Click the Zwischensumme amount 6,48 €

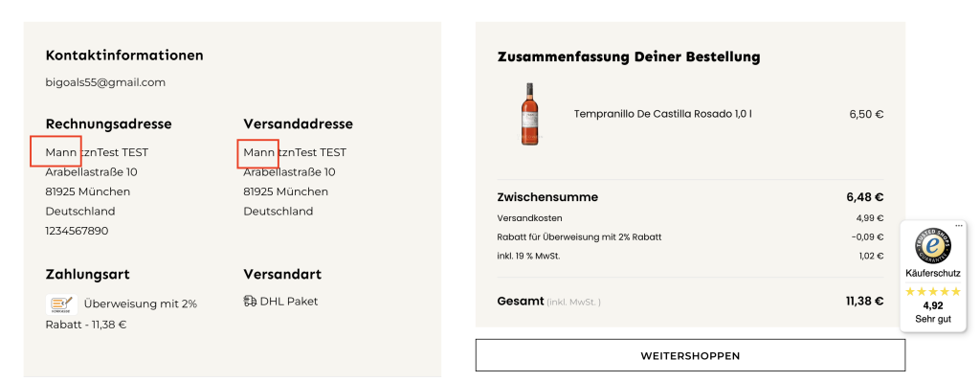coord(865,197)
